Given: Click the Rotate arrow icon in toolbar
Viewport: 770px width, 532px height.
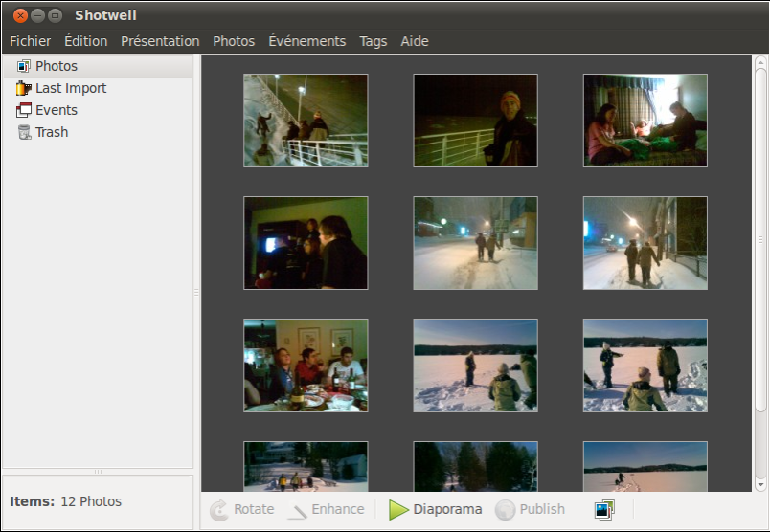Looking at the screenshot, I should [x=219, y=510].
